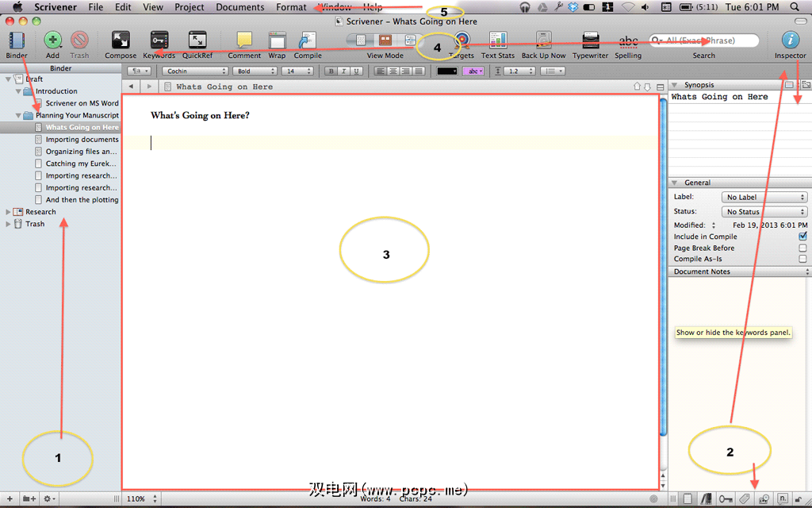The width and height of the screenshot is (812, 508).
Task: Check the Compile As-Is checkbox
Action: pyautogui.click(x=802, y=259)
